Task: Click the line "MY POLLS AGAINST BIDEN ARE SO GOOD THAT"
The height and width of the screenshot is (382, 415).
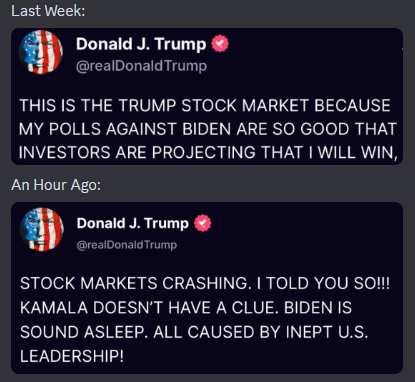Action: tap(208, 129)
